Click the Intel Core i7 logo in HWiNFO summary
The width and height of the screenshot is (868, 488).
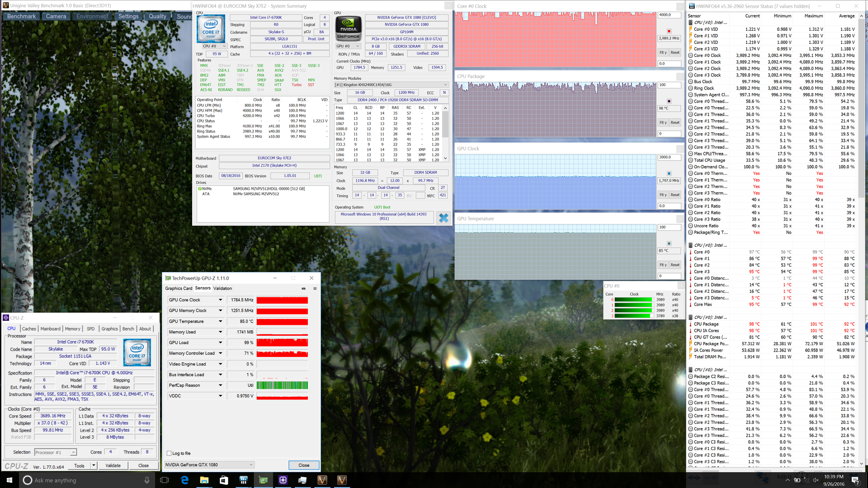[211, 29]
